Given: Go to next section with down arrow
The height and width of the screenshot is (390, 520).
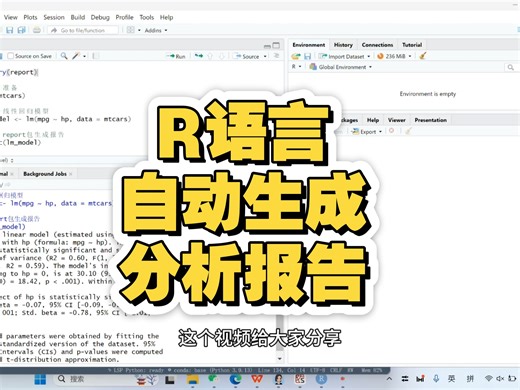Looking at the screenshot, I should click(x=222, y=56).
